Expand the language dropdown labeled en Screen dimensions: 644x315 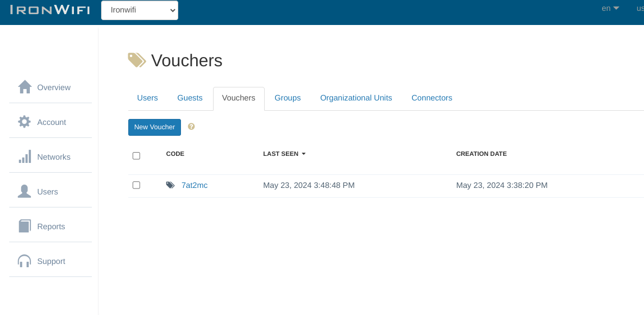(609, 8)
